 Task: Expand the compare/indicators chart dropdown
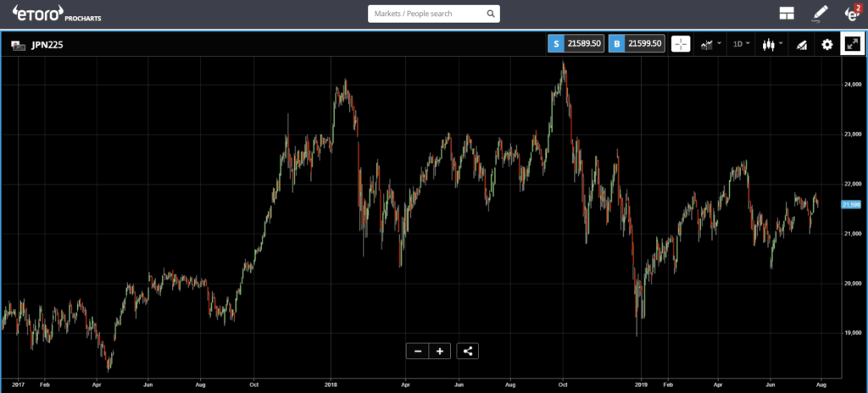710,44
